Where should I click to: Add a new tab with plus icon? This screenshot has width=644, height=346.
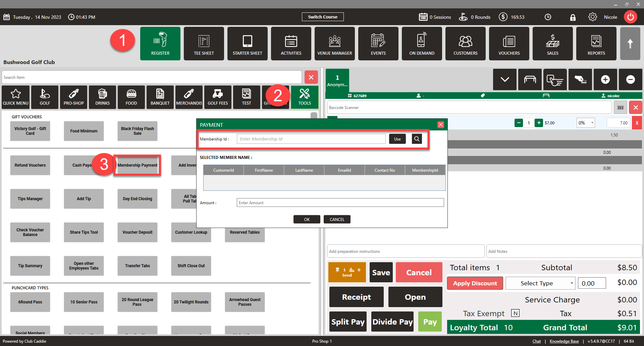pyautogui.click(x=605, y=79)
